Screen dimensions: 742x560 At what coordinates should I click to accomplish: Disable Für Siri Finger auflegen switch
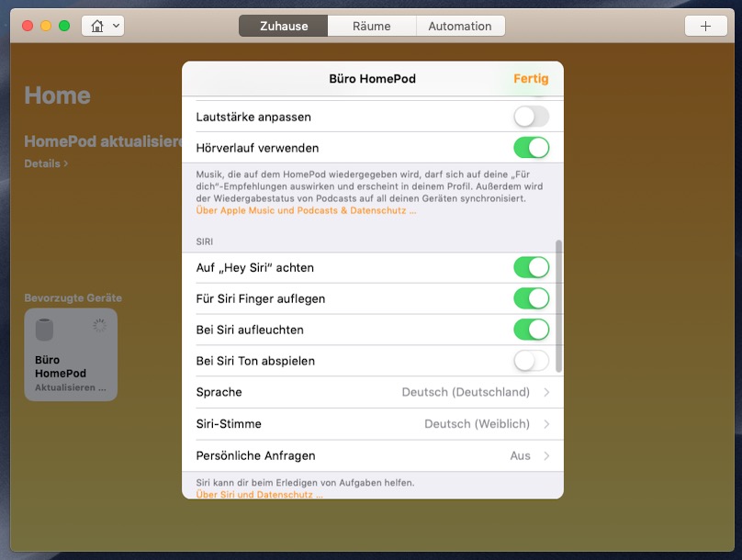coord(531,298)
